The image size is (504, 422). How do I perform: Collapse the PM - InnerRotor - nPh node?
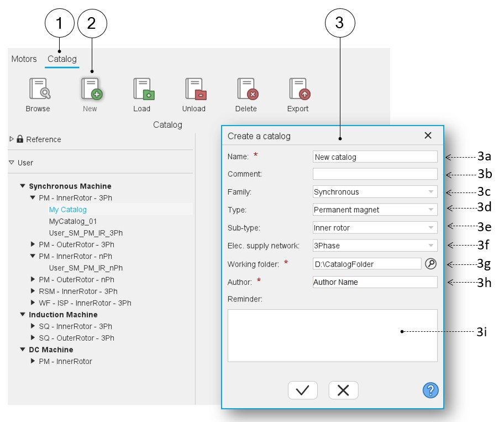pyautogui.click(x=33, y=256)
